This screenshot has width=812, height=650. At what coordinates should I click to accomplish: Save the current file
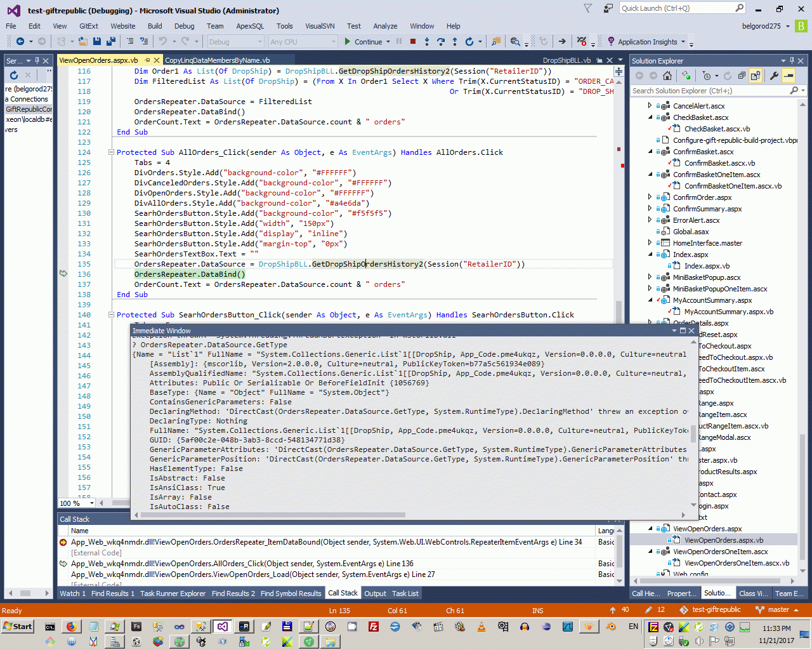pyautogui.click(x=97, y=41)
